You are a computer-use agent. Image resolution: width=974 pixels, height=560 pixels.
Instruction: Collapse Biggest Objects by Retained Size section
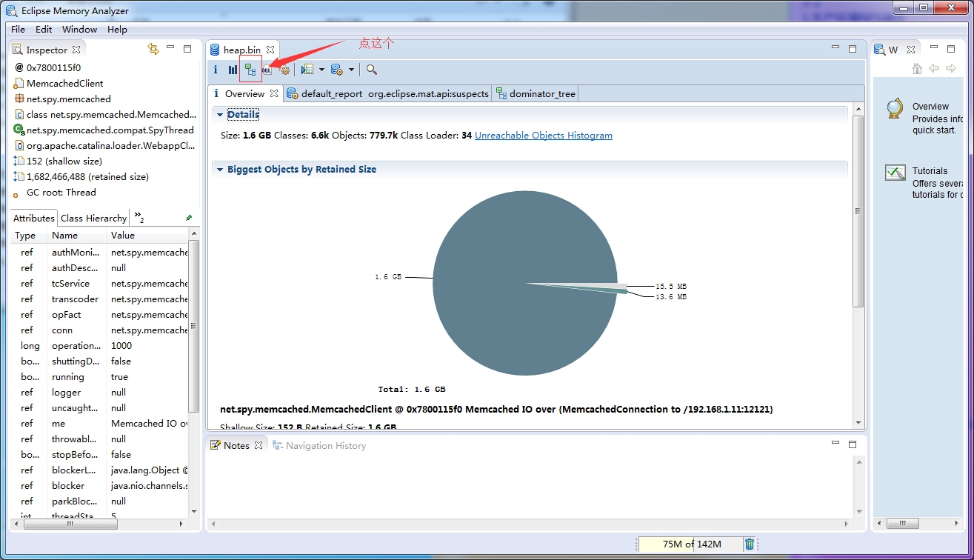pos(220,170)
